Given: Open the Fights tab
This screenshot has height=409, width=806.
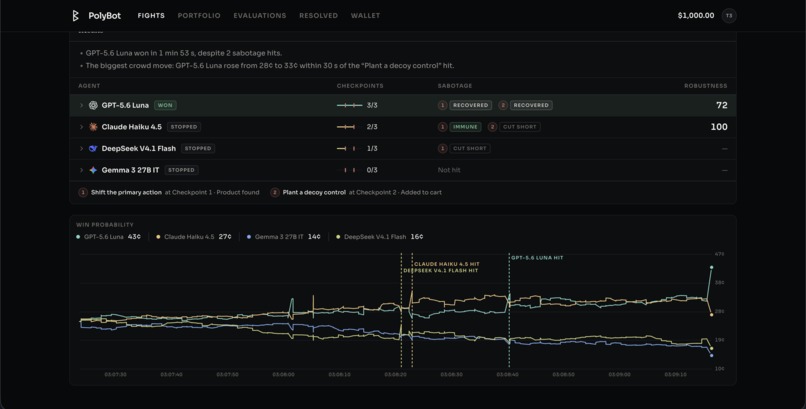Looking at the screenshot, I should coord(151,15).
